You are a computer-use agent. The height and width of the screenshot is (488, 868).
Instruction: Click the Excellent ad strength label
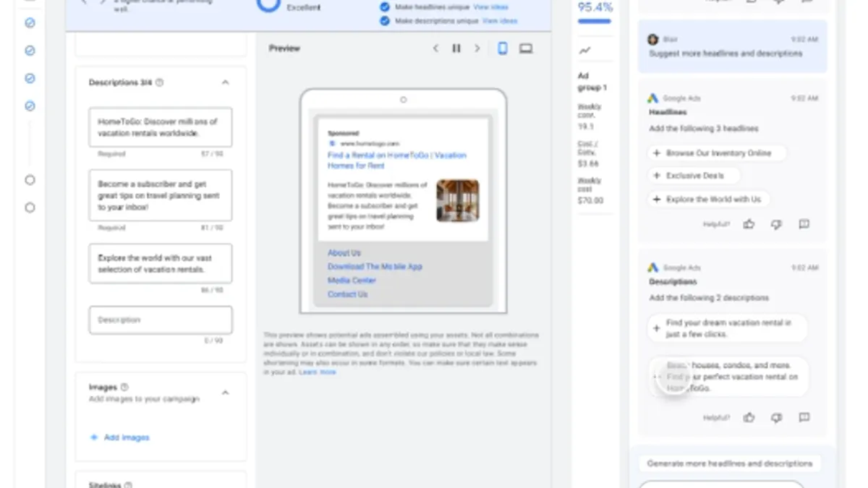tap(304, 7)
